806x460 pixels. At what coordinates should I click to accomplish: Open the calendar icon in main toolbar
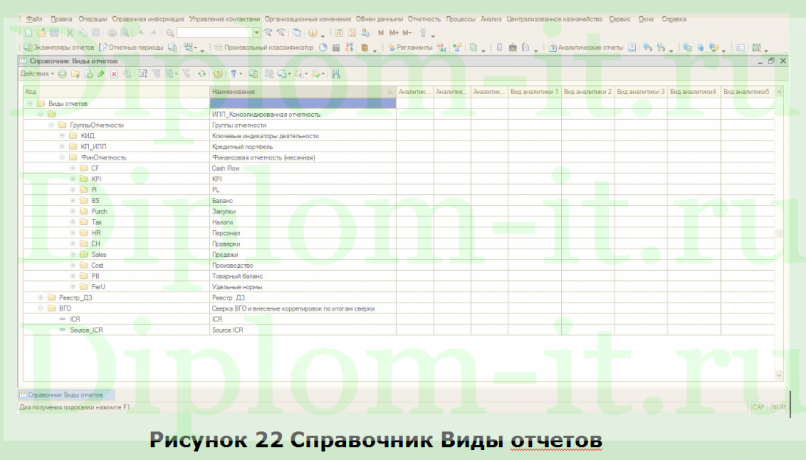pos(352,33)
